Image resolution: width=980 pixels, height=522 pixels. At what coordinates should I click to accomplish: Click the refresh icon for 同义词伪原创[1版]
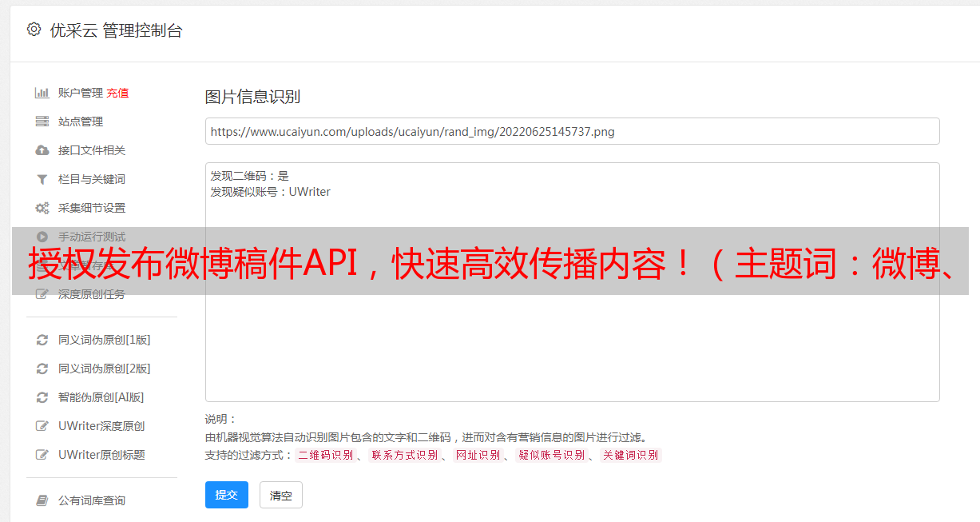(42, 340)
